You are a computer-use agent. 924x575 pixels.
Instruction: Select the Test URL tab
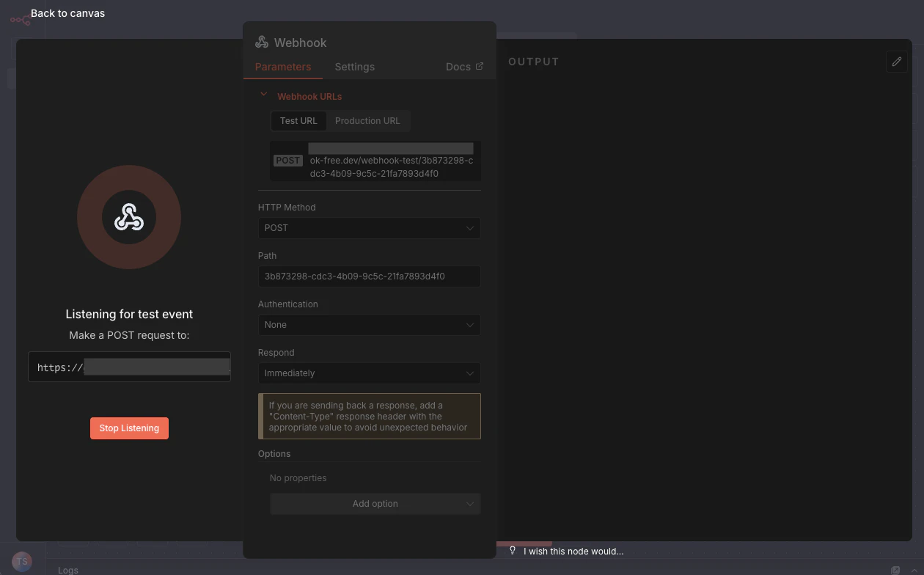[x=298, y=121]
